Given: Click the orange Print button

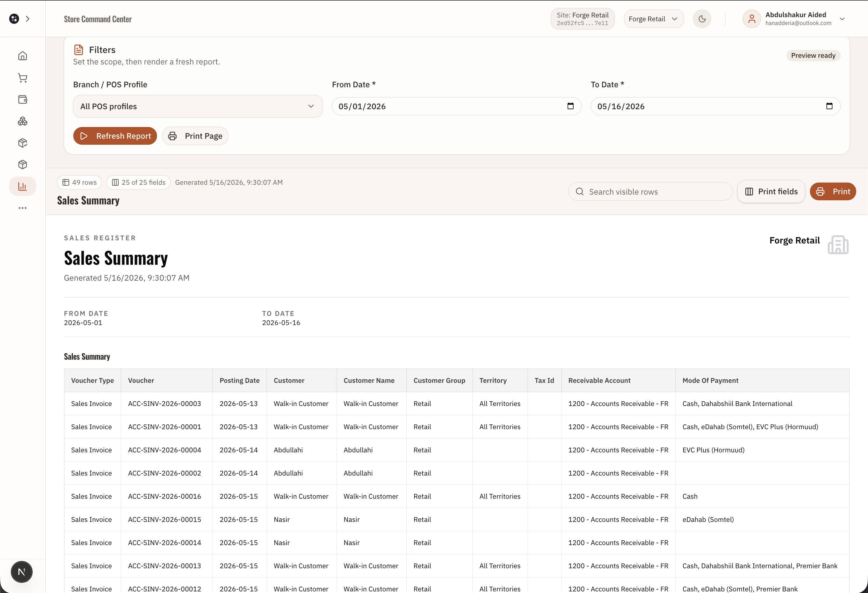Looking at the screenshot, I should coord(832,192).
